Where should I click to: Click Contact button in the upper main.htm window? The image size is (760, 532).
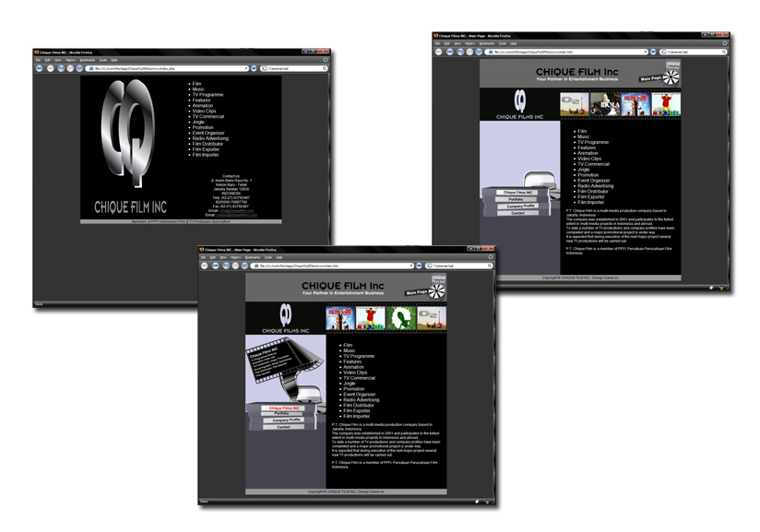(517, 213)
